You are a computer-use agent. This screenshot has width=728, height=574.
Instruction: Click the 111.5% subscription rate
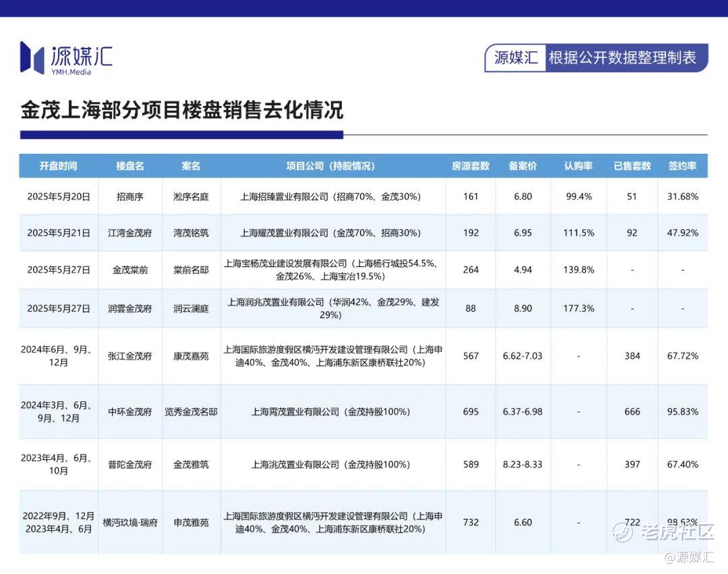[x=578, y=233]
